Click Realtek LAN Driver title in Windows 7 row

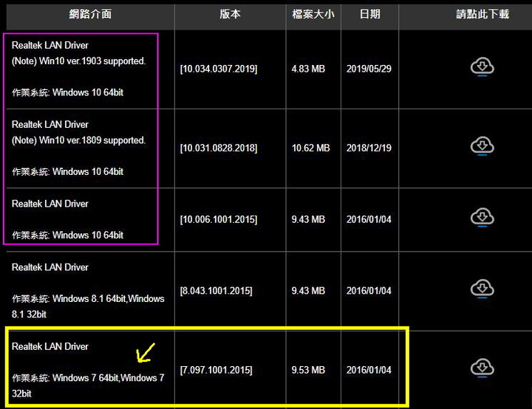coord(50,346)
